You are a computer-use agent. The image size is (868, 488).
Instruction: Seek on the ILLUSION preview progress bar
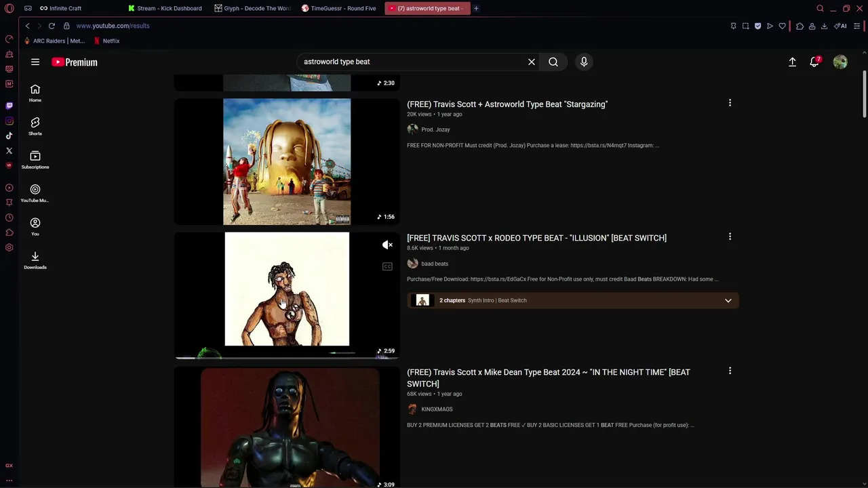[287, 357]
